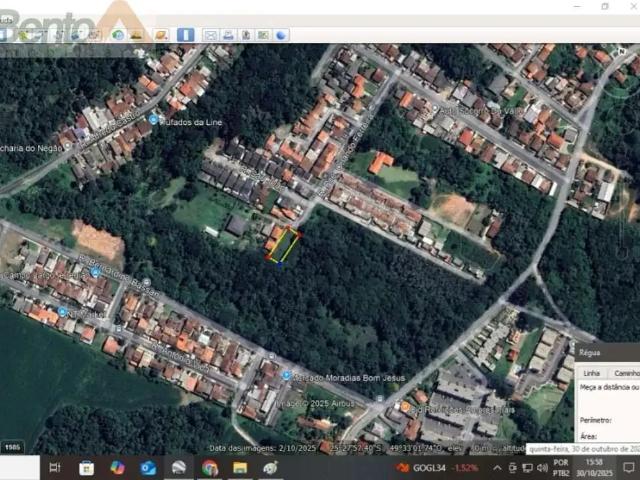Open Microsoft Store from taskbar

pos(86,468)
